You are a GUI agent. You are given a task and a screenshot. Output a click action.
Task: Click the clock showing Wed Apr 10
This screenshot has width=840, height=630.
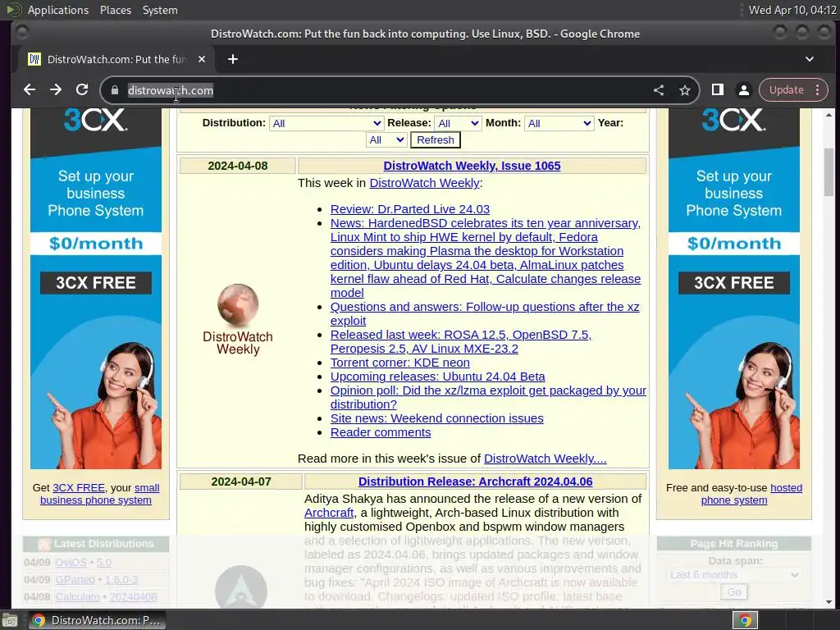[x=792, y=10]
